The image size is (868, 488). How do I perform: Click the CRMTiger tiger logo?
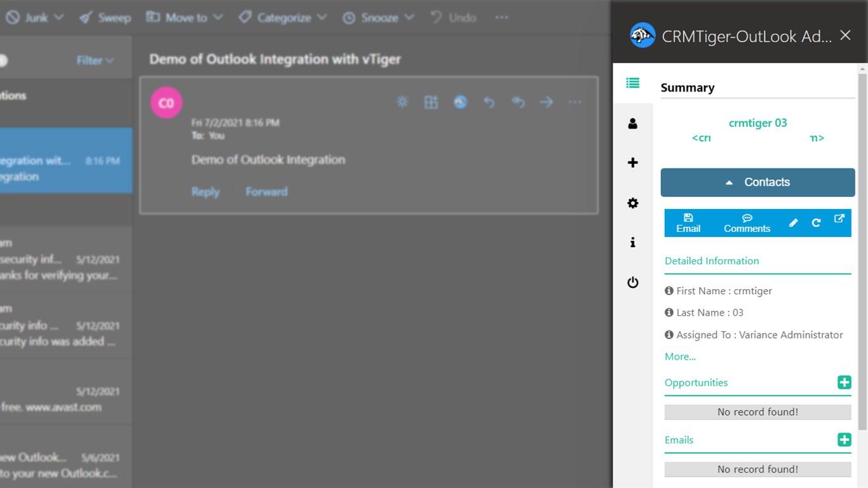tap(642, 36)
